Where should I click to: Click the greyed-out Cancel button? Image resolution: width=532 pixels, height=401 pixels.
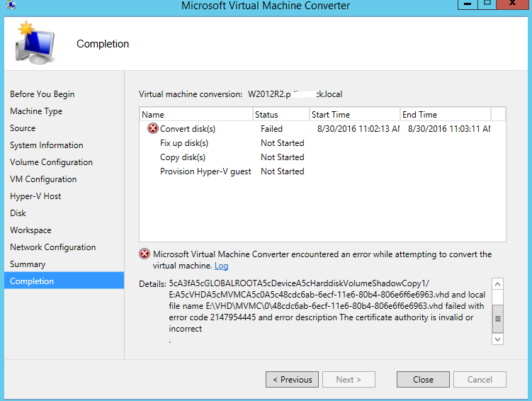(480, 379)
